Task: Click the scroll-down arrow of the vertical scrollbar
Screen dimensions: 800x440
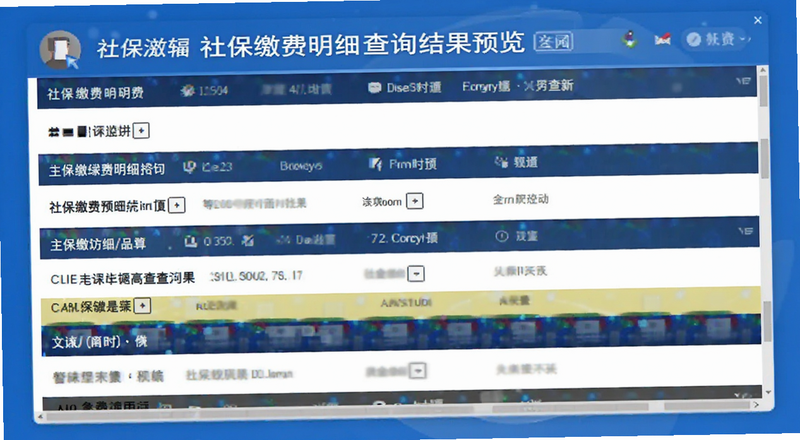Action: tap(768, 393)
